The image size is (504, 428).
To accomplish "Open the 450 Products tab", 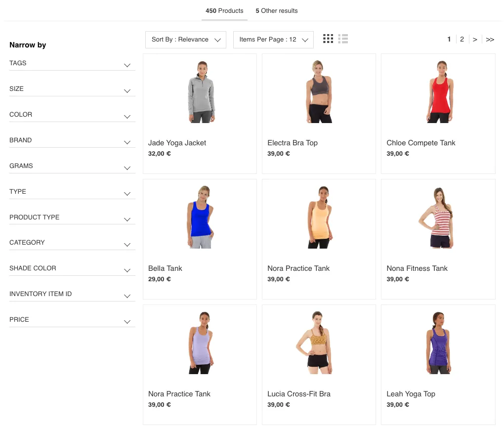I will coord(224,10).
